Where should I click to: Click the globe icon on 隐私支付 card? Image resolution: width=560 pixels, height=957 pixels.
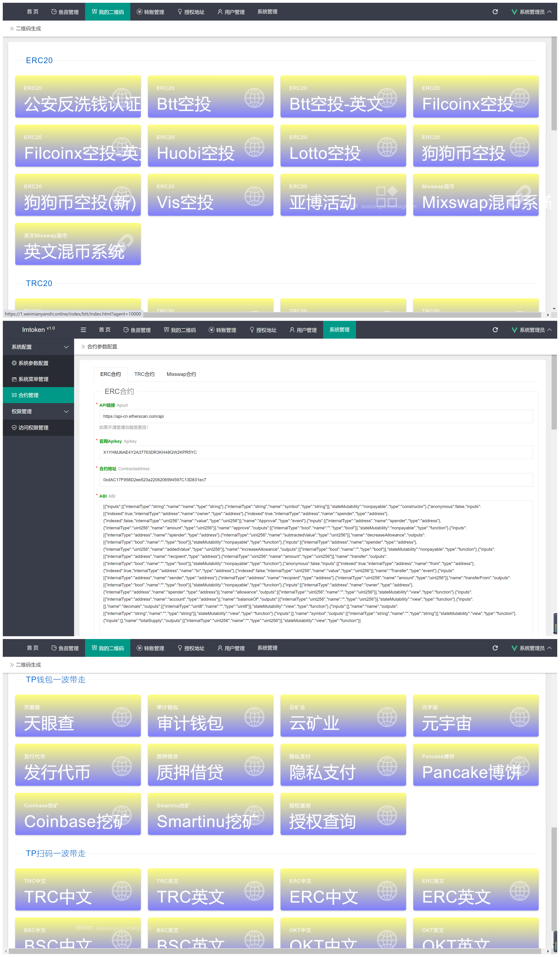pos(387,766)
